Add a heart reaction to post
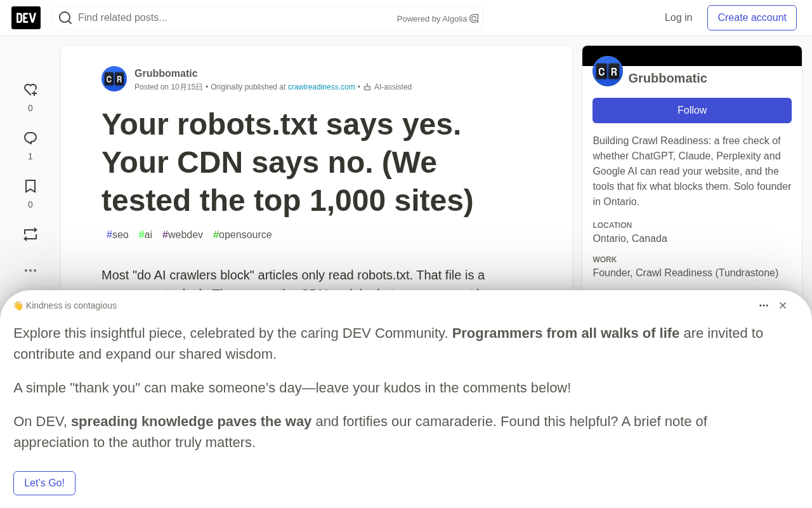Image resolution: width=812 pixels, height=508 pixels. pyautogui.click(x=30, y=90)
